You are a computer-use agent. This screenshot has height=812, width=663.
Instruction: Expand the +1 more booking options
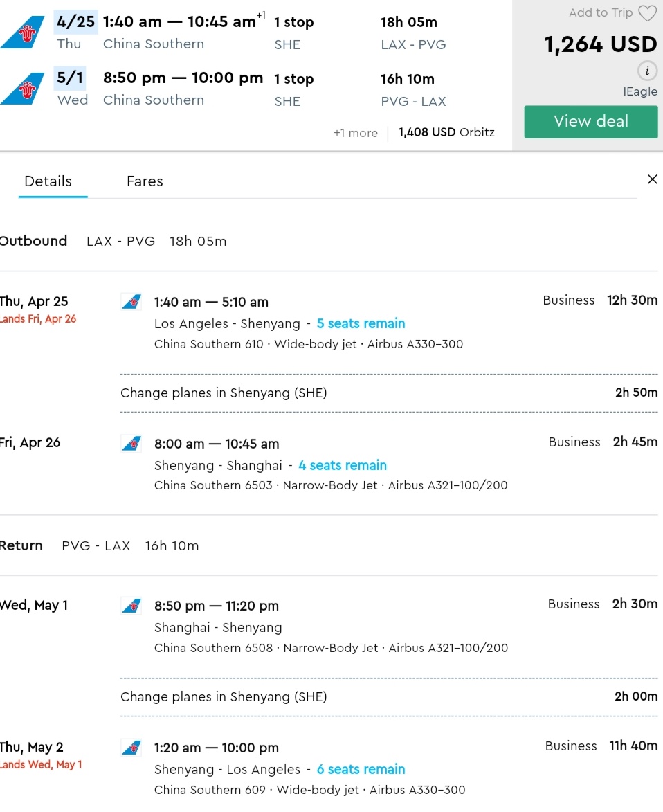pyautogui.click(x=356, y=133)
